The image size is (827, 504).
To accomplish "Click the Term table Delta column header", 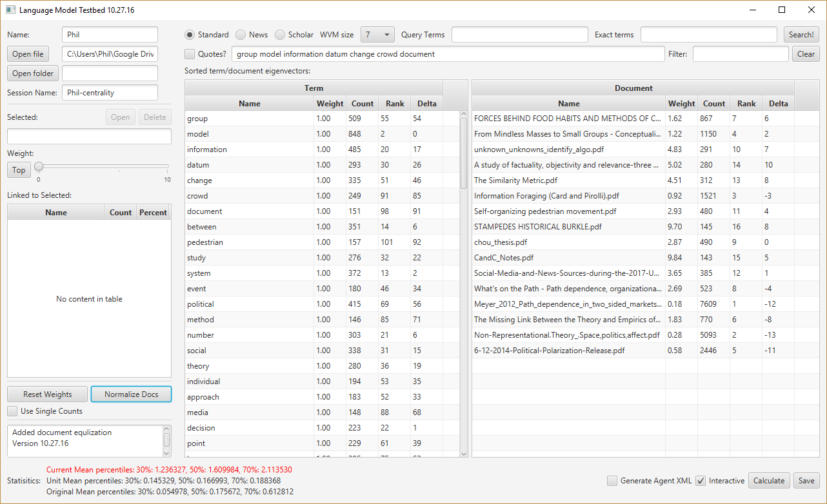I will (x=426, y=104).
